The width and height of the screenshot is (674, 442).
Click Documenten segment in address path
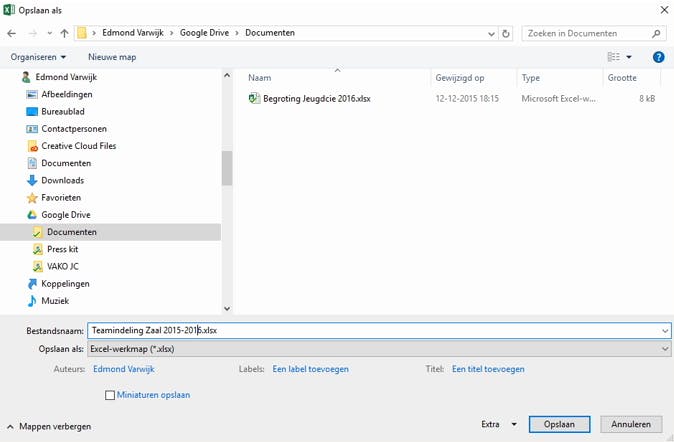tap(270, 33)
